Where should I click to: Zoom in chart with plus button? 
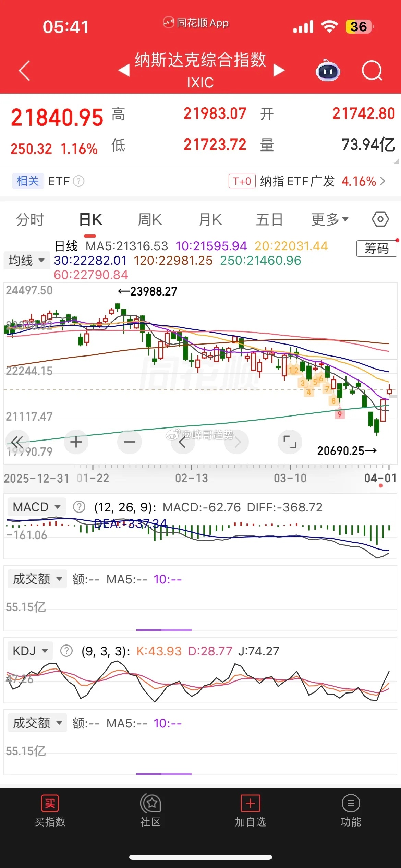(x=76, y=442)
